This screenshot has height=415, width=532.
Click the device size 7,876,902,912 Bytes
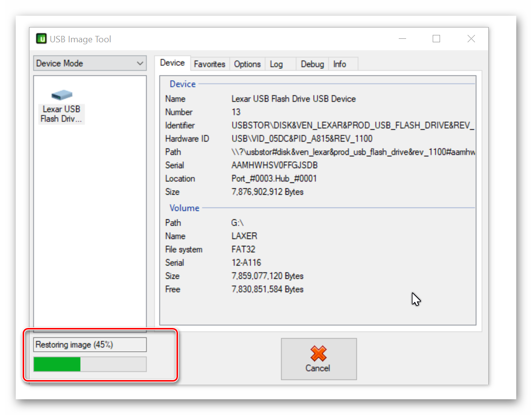point(267,192)
